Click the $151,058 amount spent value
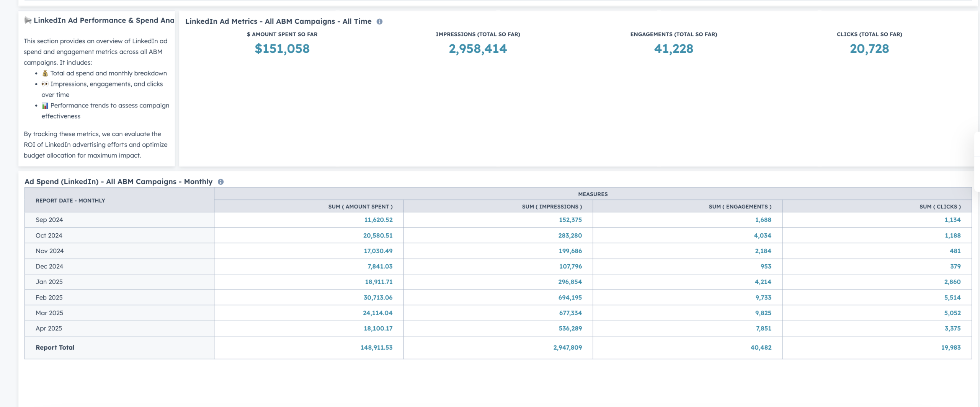 pos(282,49)
